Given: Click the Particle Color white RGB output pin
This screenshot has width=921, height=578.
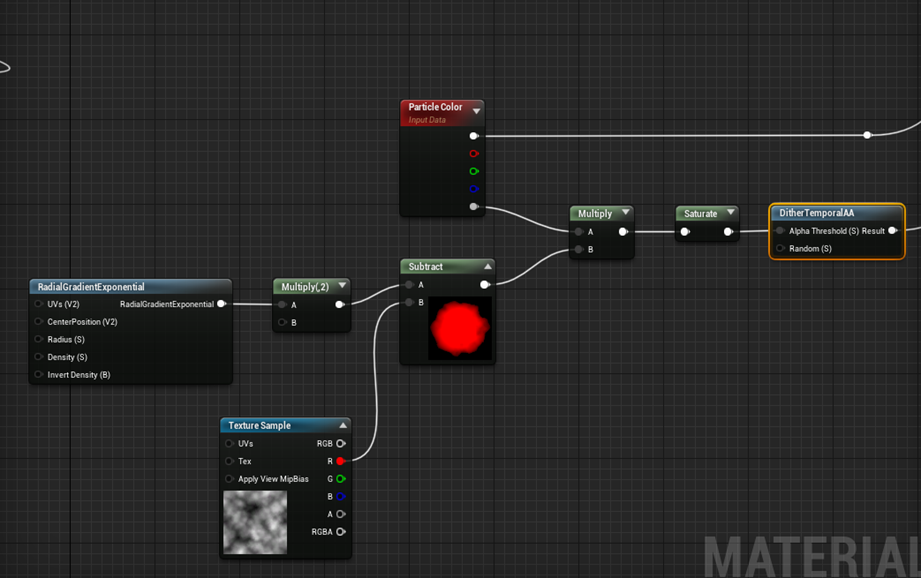Looking at the screenshot, I should click(474, 136).
